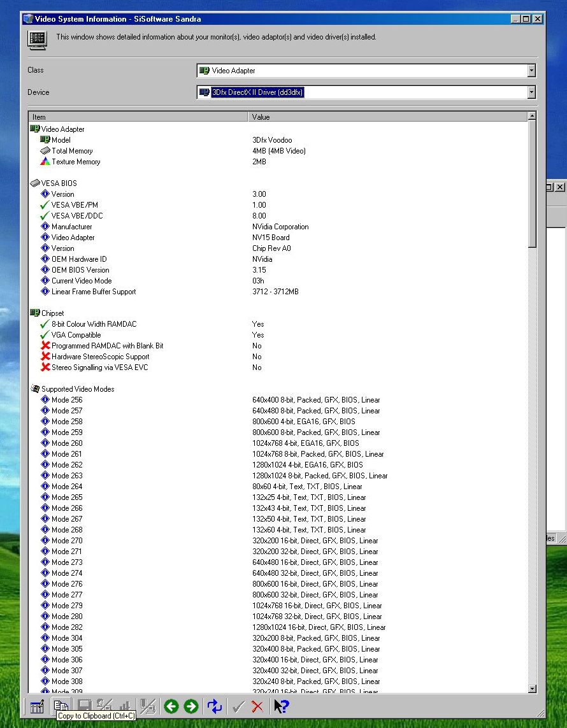Select the VESA BIOS section header row
567x728 pixels.
[278, 183]
